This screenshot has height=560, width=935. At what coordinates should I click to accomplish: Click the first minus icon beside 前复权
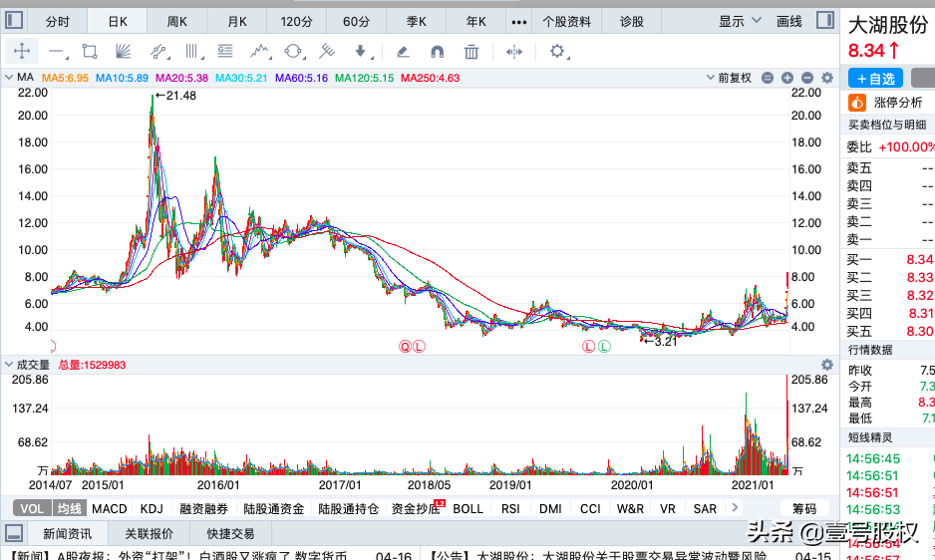click(768, 78)
